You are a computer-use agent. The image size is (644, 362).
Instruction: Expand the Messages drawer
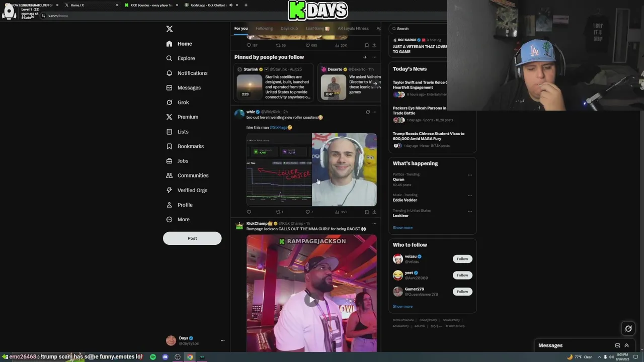tap(626, 345)
